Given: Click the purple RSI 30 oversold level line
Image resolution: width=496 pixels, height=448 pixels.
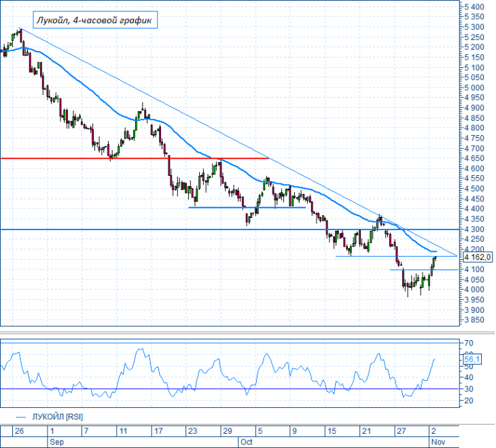Looking at the screenshot, I should [x=230, y=389].
